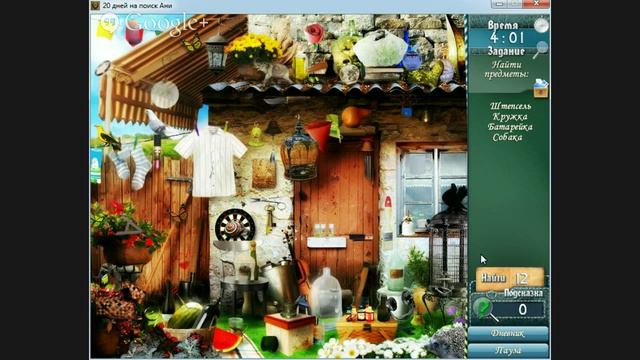Click the black spool on the grass
The image size is (640, 360).
pos(269,344)
